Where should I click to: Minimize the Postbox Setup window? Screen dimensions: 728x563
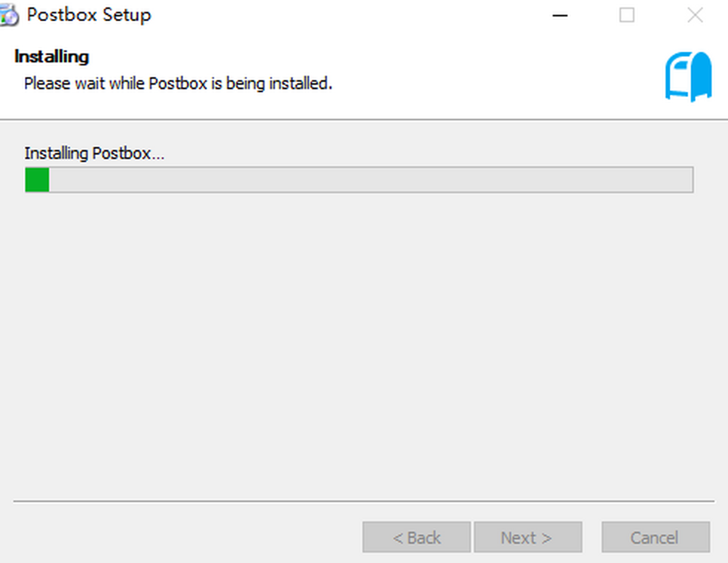560,15
